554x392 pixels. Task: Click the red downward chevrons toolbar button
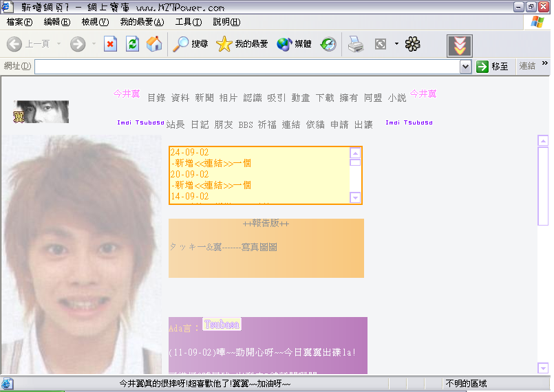(x=459, y=45)
